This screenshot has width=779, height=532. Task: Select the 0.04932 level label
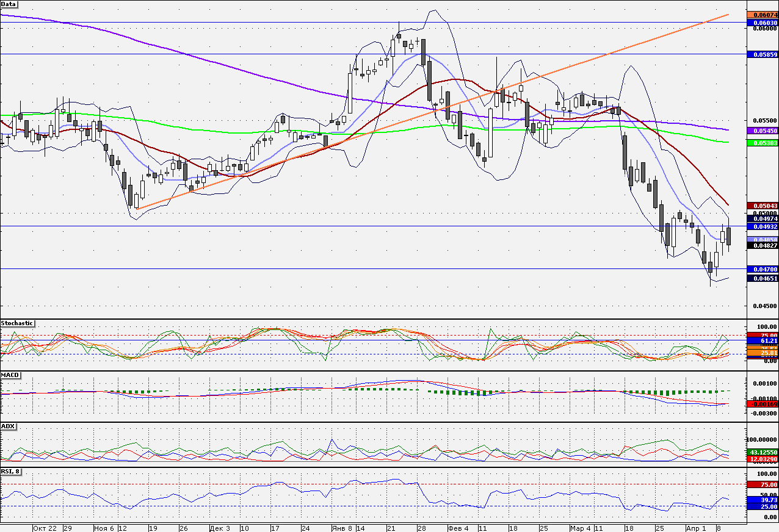763,226
